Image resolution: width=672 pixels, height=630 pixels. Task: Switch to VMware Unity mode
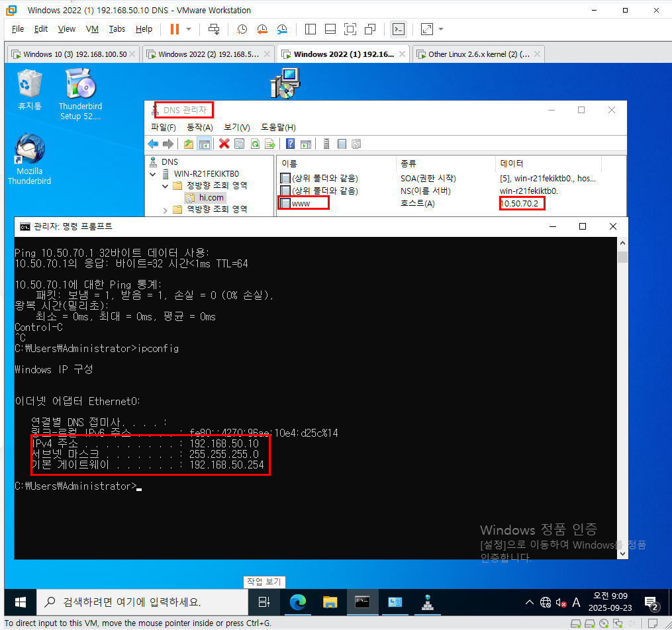(x=370, y=29)
